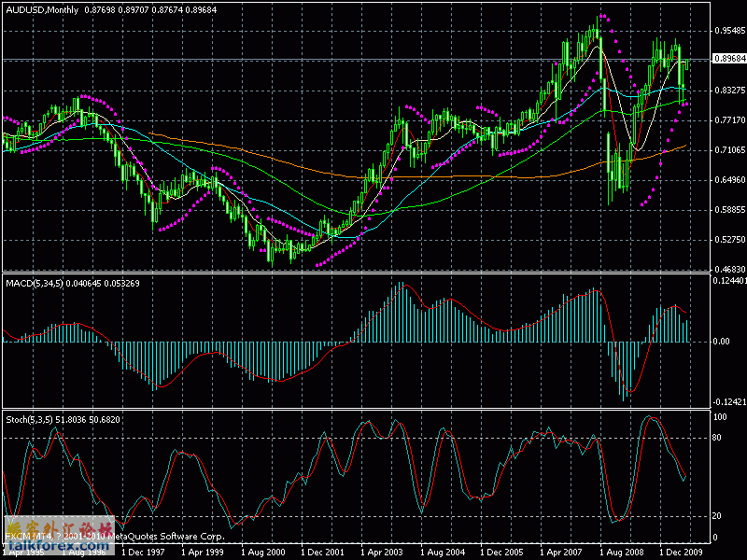Image resolution: width=747 pixels, height=560 pixels.
Task: Click the MACD 0.00 zero level label
Action: (721, 342)
